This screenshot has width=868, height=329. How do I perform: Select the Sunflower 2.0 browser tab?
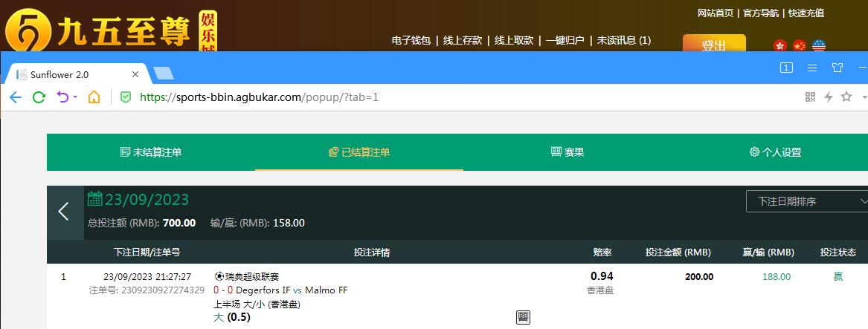[77, 74]
